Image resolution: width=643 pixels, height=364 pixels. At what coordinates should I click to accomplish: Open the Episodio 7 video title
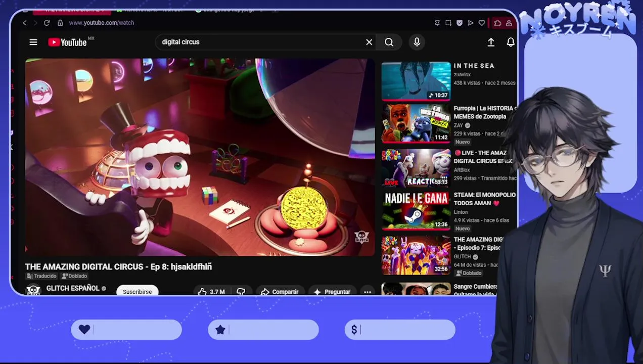(x=478, y=244)
